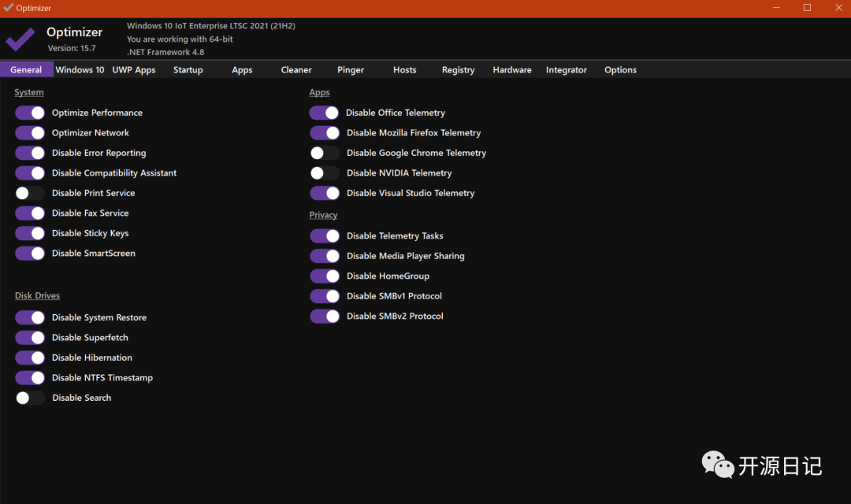851x504 pixels.
Task: Click the Privacy section heading
Action: point(323,215)
